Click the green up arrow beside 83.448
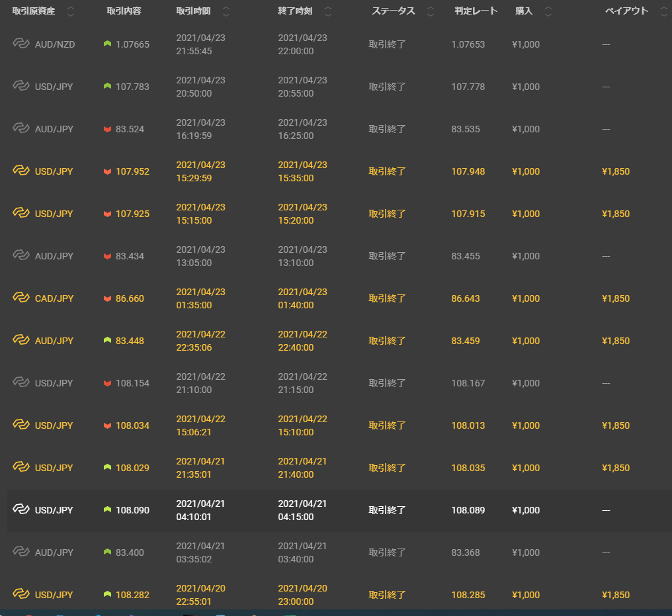Image resolution: width=672 pixels, height=616 pixels. tap(107, 340)
